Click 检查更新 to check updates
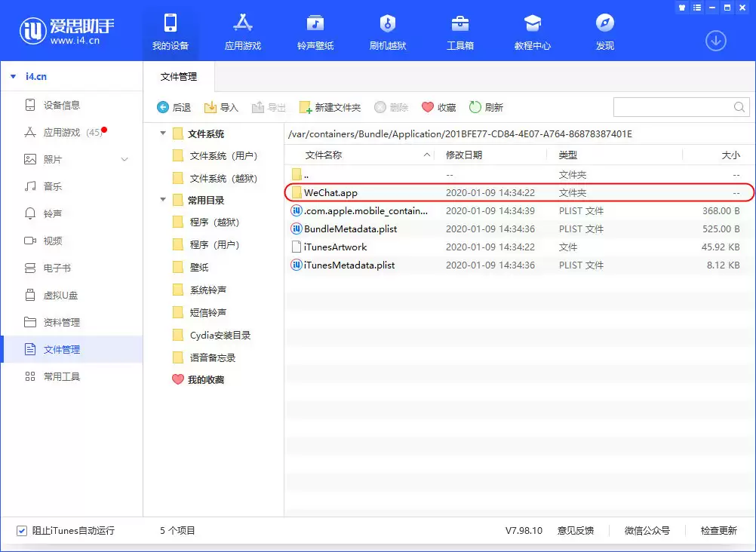This screenshot has height=552, width=756. [719, 530]
